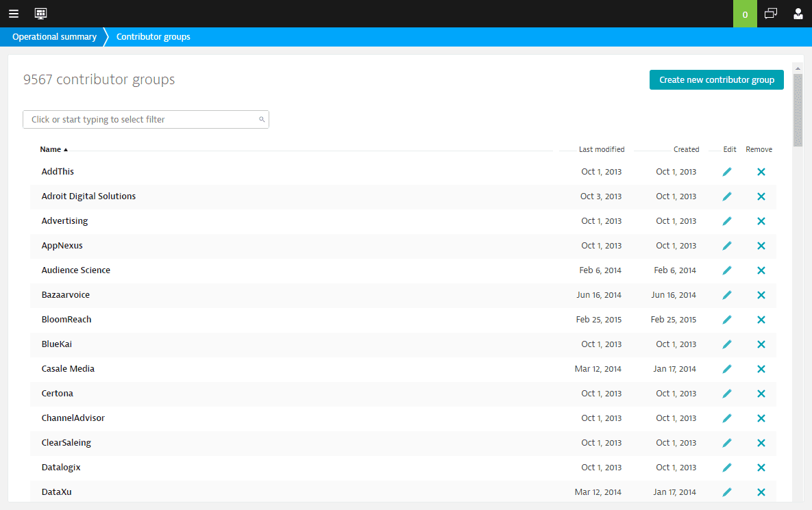Viewport: 812px width, 510px height.
Task: Edit the BloomReach group
Action: click(727, 320)
